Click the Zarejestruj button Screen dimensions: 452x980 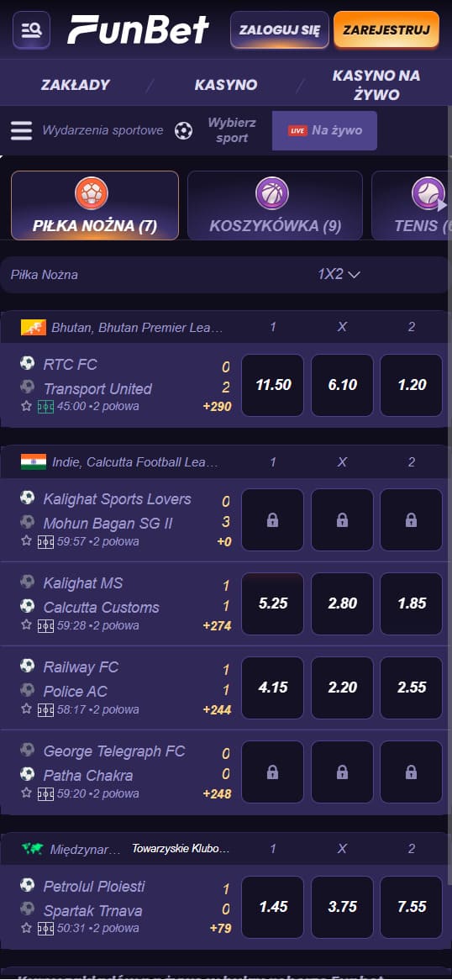pos(386,30)
